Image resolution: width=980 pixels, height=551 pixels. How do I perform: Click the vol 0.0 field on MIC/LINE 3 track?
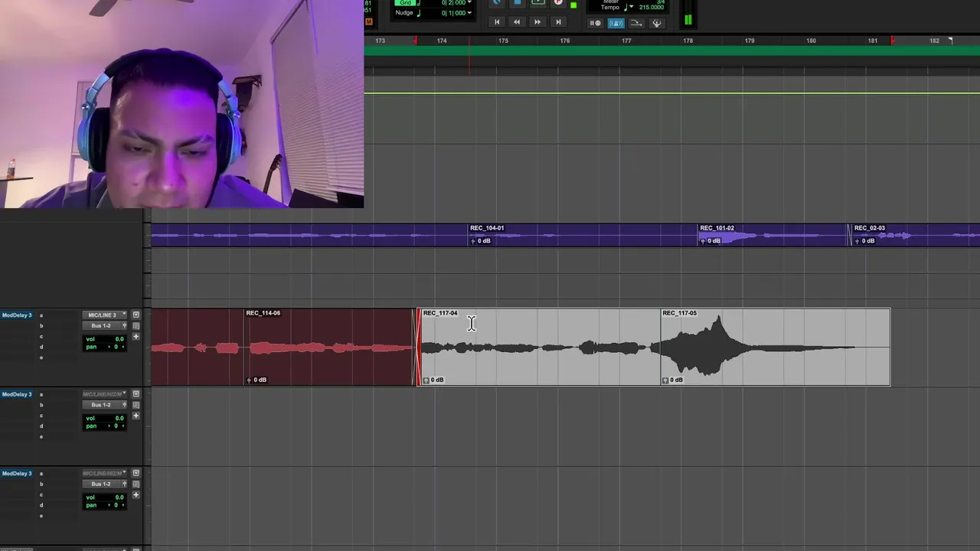click(x=105, y=339)
